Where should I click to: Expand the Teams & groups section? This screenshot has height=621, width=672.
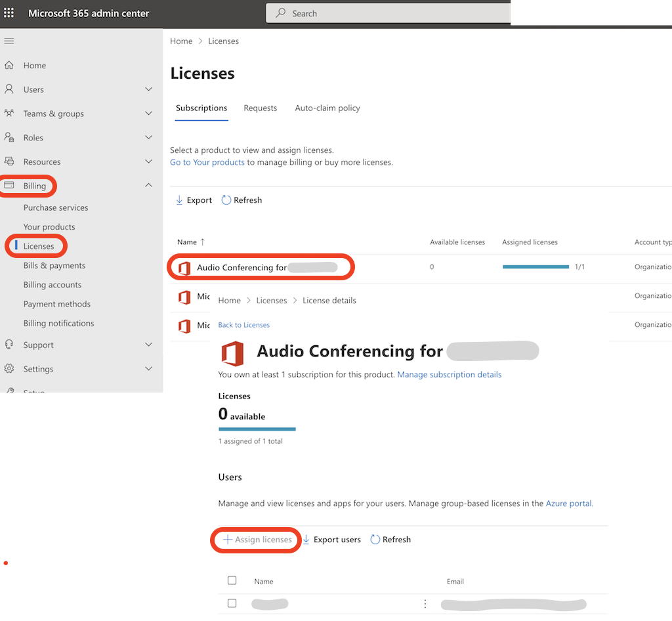pyautogui.click(x=148, y=113)
